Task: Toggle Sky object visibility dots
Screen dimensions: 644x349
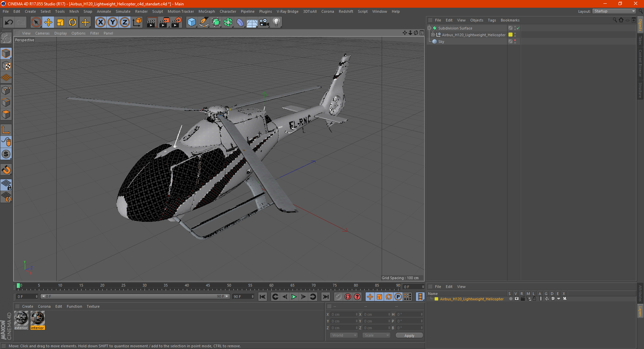Action: [x=515, y=42]
